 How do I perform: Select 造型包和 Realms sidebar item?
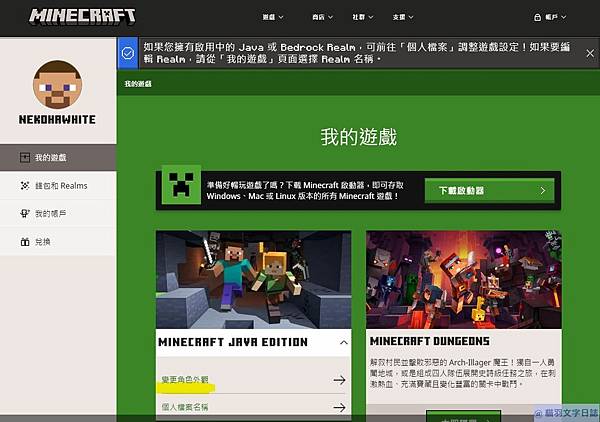pyautogui.click(x=58, y=186)
